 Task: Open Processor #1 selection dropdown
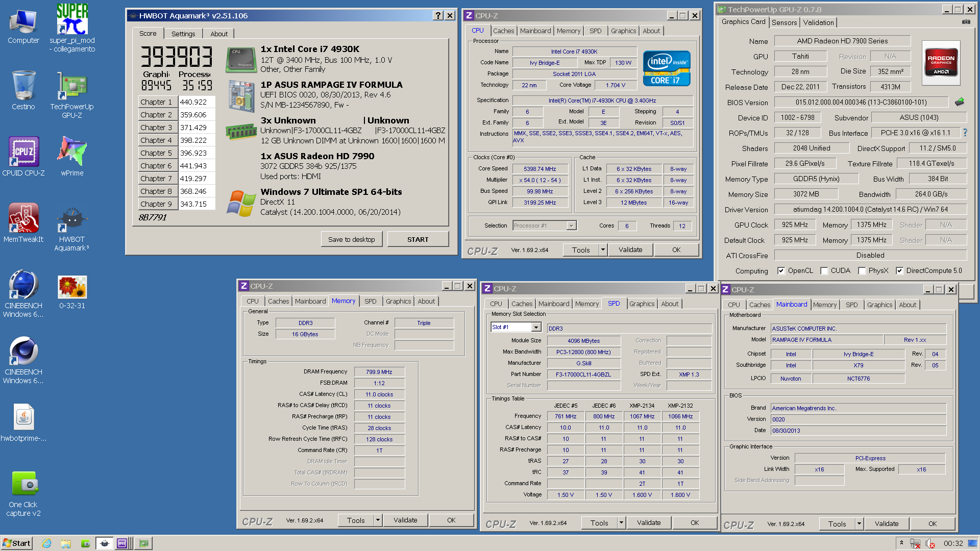tap(572, 226)
